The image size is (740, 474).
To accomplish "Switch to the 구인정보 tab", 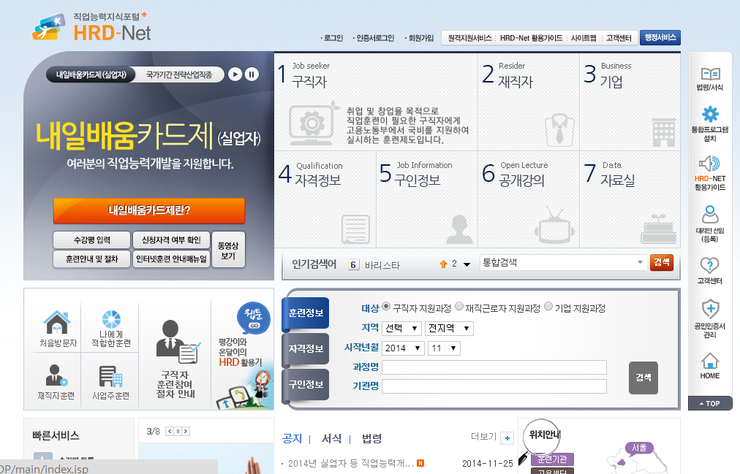I will tap(305, 384).
